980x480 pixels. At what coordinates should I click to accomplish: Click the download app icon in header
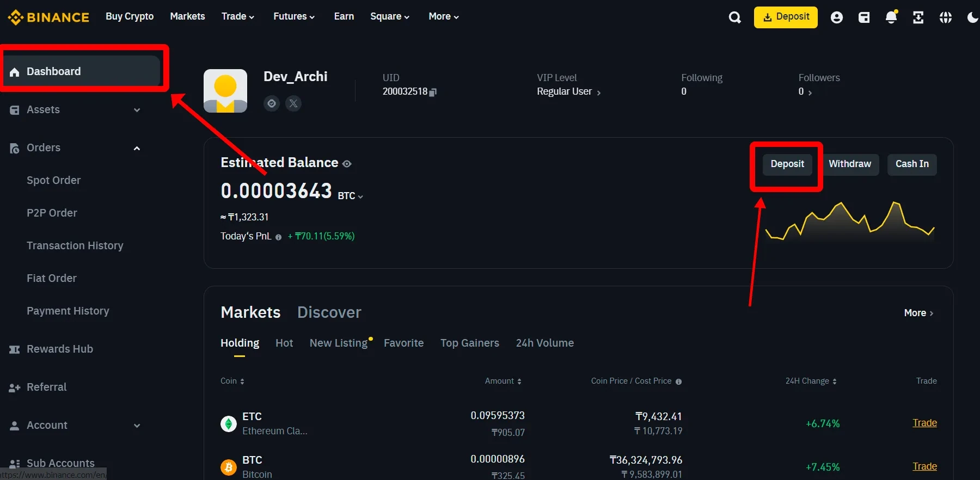tap(918, 17)
